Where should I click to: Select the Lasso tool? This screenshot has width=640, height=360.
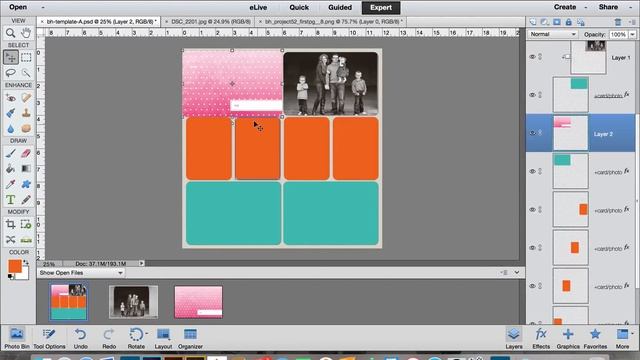pos(11,73)
